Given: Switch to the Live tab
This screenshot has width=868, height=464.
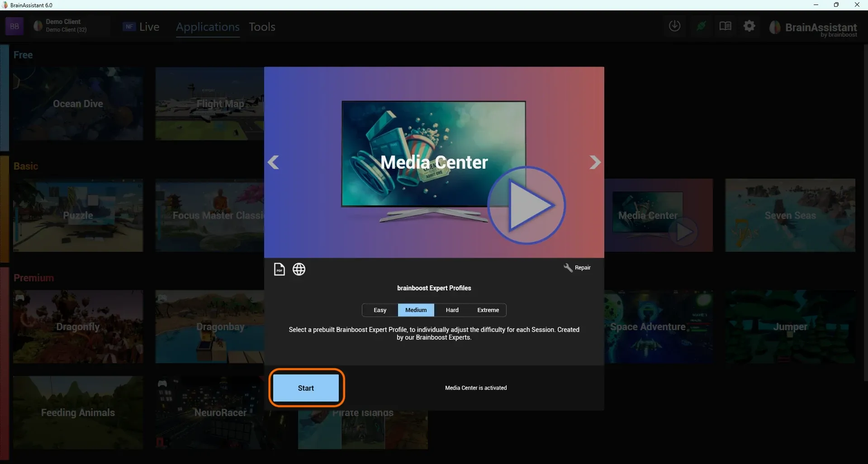Looking at the screenshot, I should (x=149, y=27).
